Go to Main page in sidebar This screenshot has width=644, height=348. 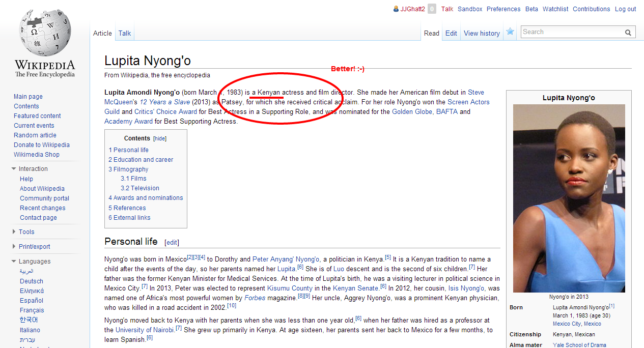28,97
